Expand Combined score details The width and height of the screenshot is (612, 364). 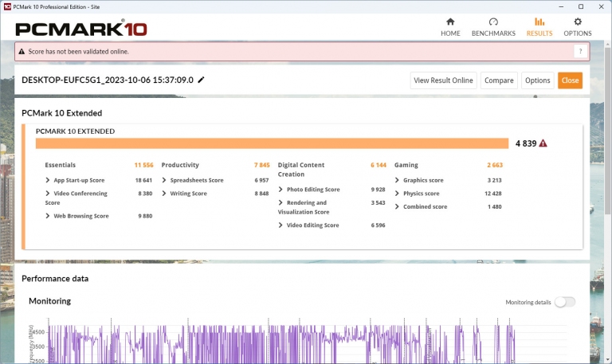pyautogui.click(x=397, y=207)
